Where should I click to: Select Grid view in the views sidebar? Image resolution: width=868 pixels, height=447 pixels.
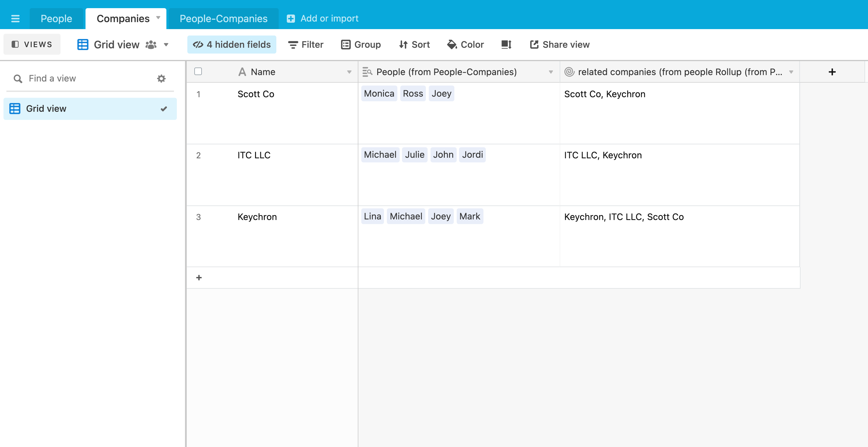[90, 109]
